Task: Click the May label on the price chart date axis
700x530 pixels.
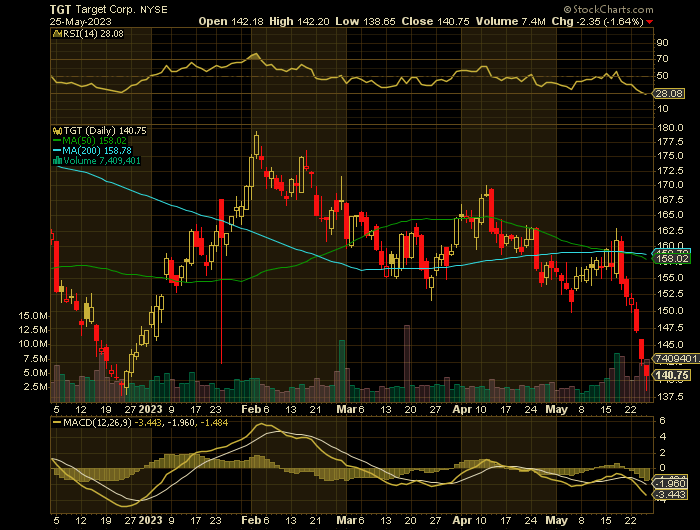Action: (556, 409)
